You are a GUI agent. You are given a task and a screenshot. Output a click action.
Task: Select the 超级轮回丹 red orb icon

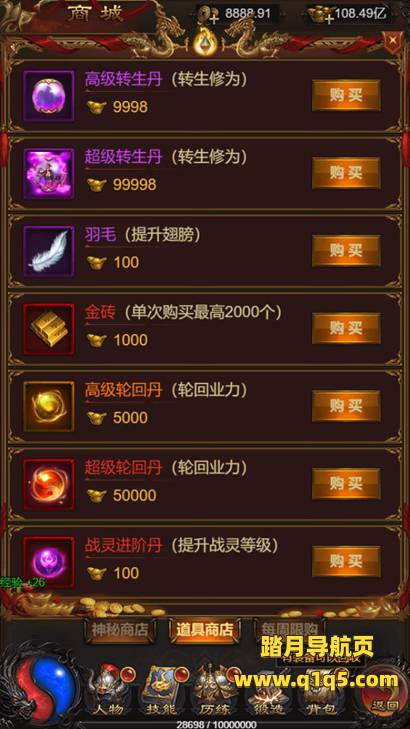click(49, 484)
